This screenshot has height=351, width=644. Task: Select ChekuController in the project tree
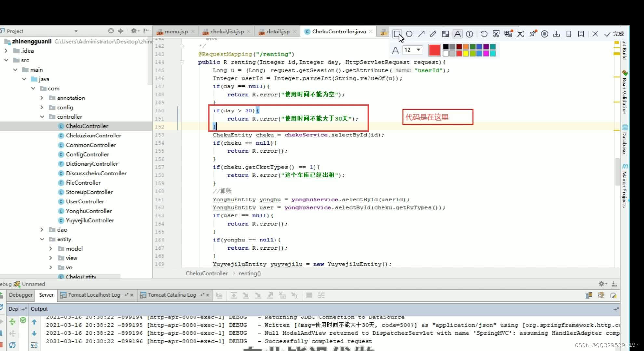pos(87,126)
